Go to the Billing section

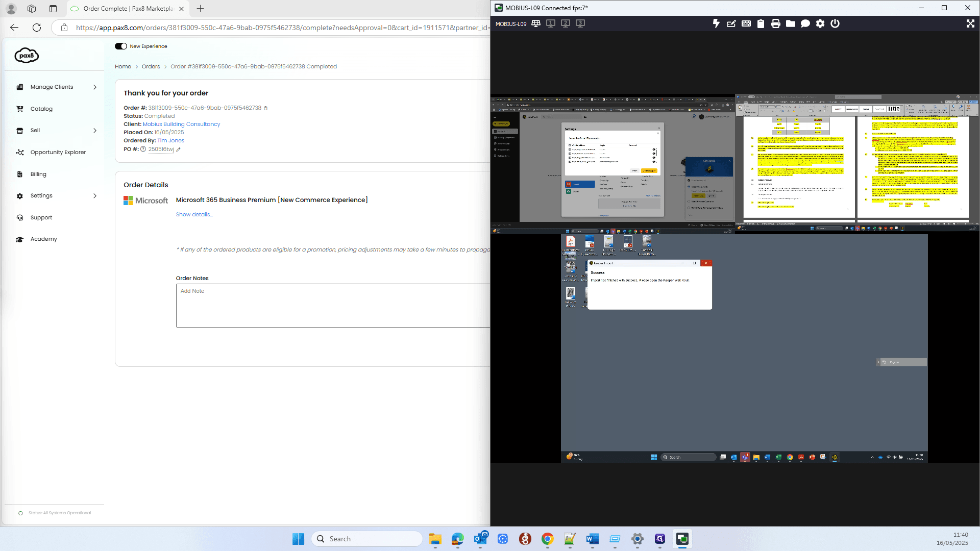pyautogui.click(x=38, y=174)
